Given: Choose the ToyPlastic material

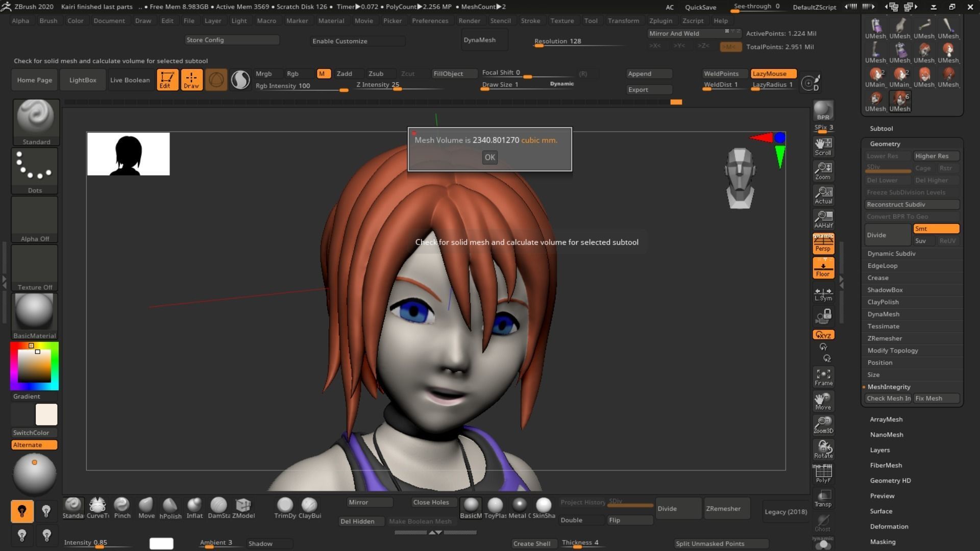Looking at the screenshot, I should [x=495, y=508].
